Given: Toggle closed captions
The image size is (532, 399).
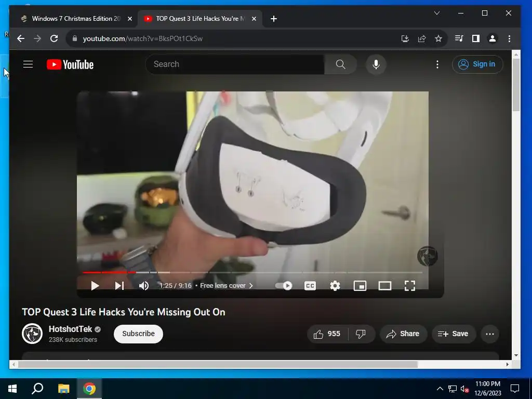Looking at the screenshot, I should pyautogui.click(x=310, y=286).
